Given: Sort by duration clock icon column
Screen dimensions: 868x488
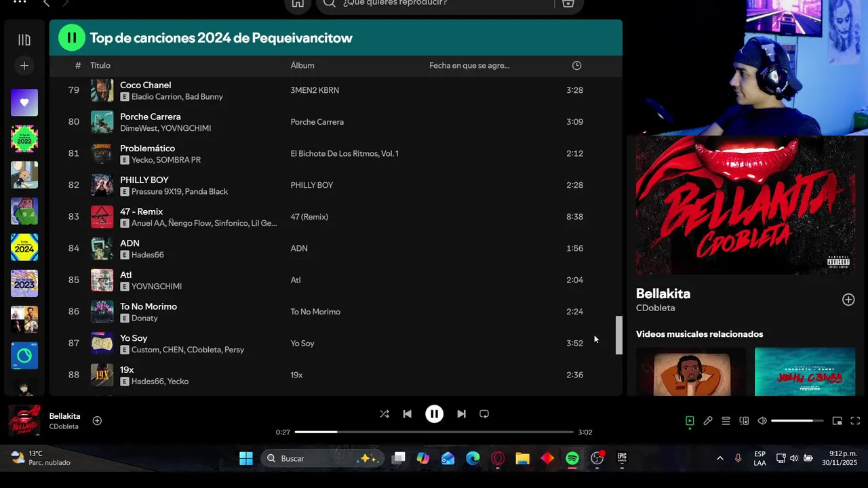Looking at the screenshot, I should 576,66.
